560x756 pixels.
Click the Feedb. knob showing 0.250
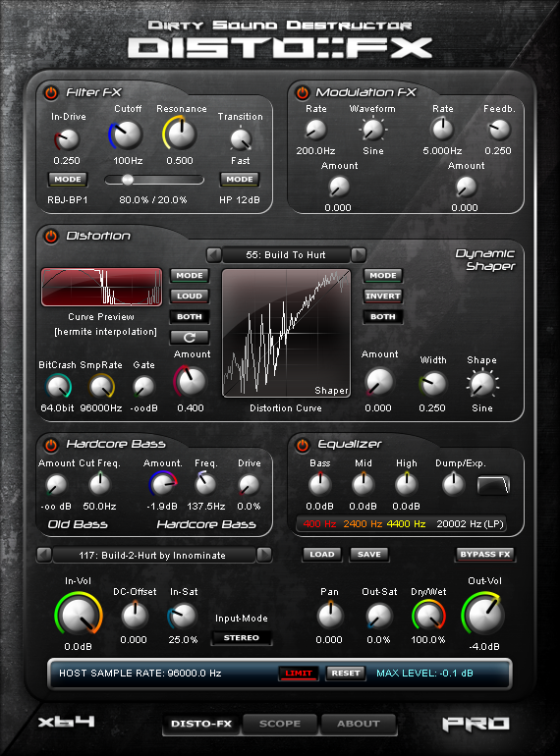click(499, 130)
